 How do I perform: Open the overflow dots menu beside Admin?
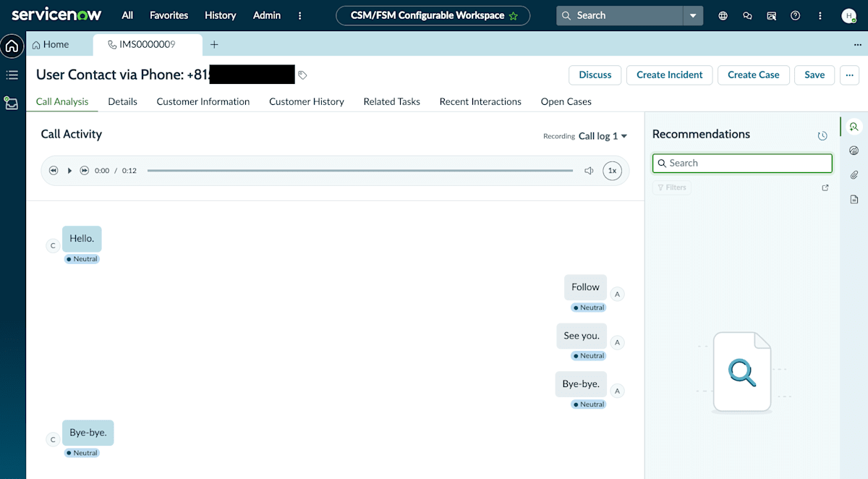pyautogui.click(x=300, y=15)
